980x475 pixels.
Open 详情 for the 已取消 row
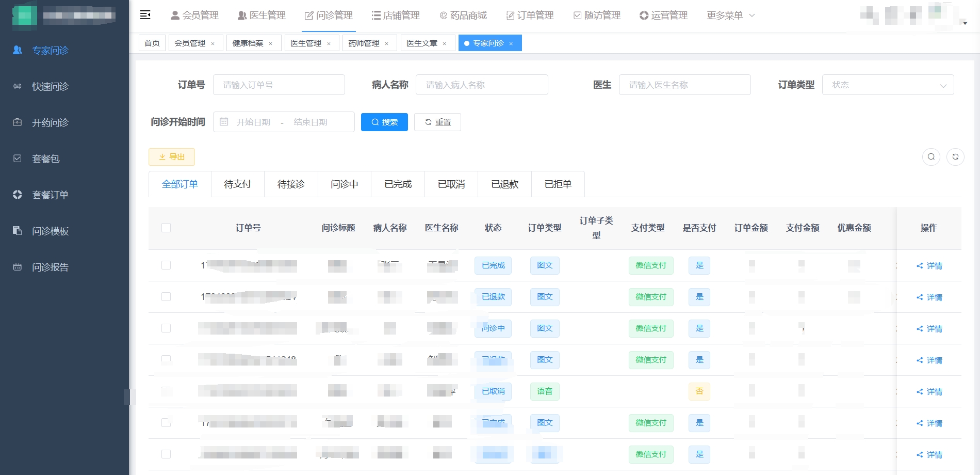coord(929,392)
